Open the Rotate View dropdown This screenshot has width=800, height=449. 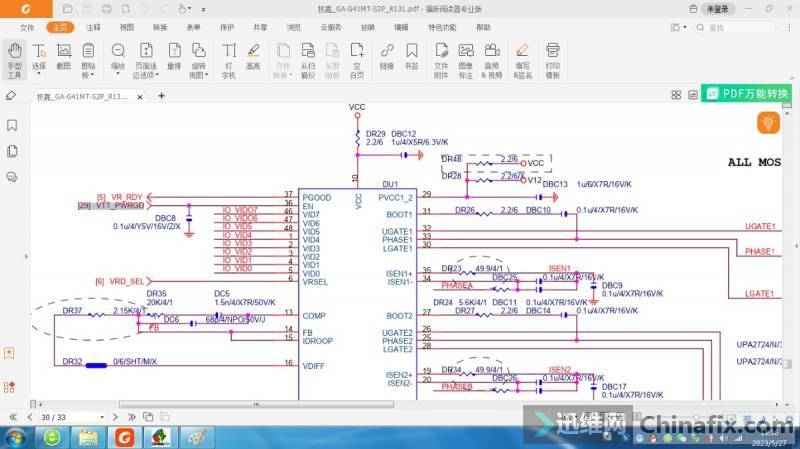[x=198, y=60]
